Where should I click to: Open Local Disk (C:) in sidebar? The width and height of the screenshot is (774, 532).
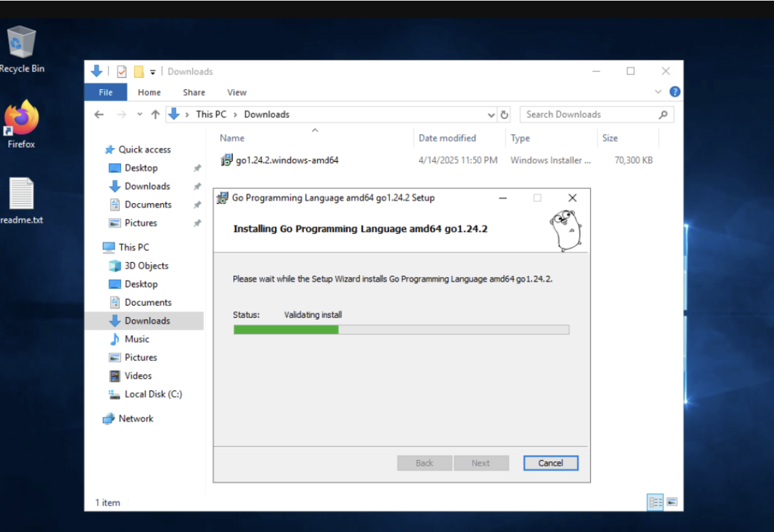tap(153, 394)
